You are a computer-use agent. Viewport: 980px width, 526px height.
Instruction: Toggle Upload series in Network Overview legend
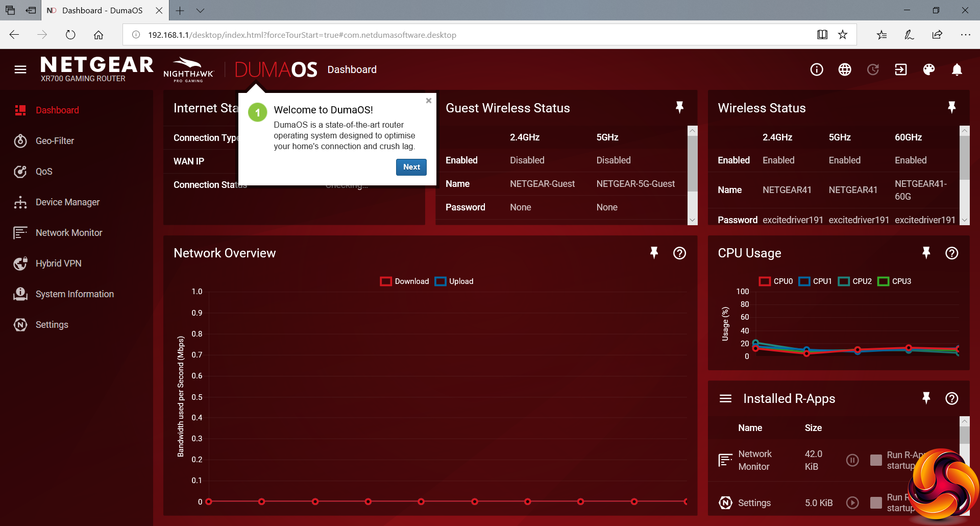(454, 281)
